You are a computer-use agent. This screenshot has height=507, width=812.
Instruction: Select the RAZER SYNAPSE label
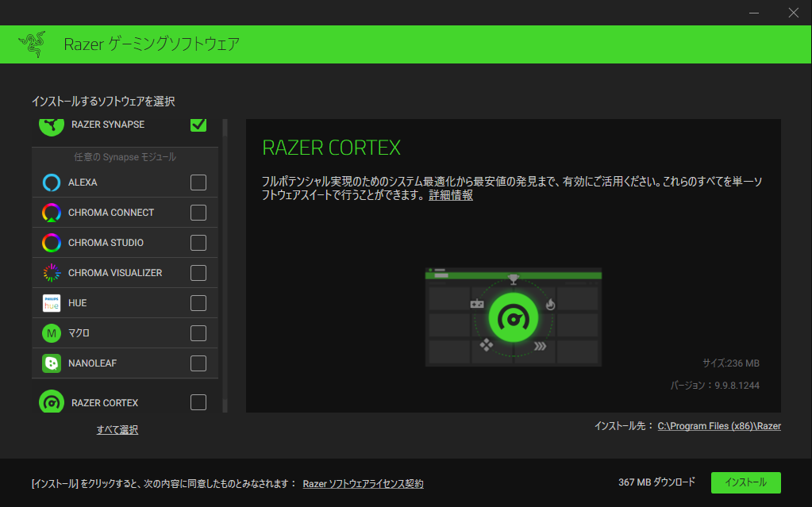click(108, 125)
